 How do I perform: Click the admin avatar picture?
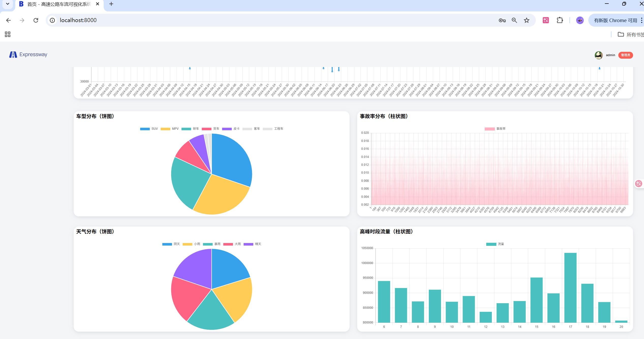pos(599,55)
